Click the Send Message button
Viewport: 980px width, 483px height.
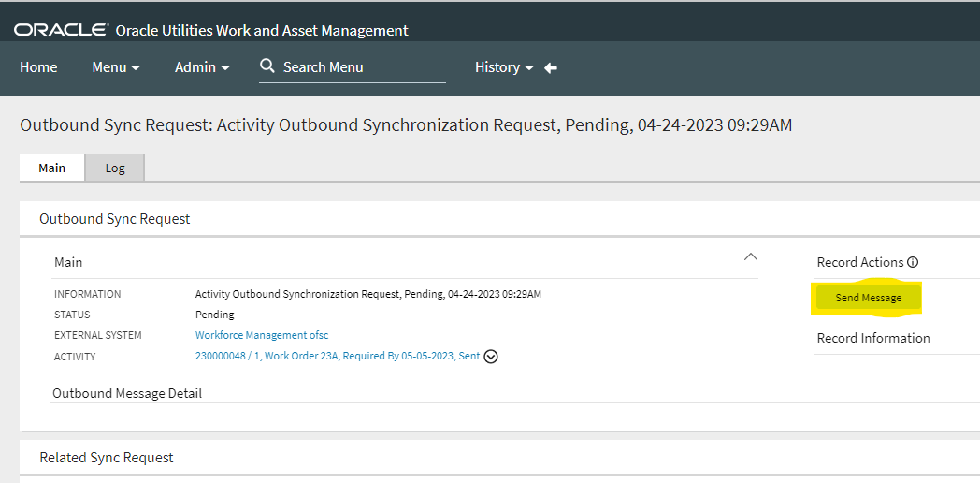pos(868,298)
